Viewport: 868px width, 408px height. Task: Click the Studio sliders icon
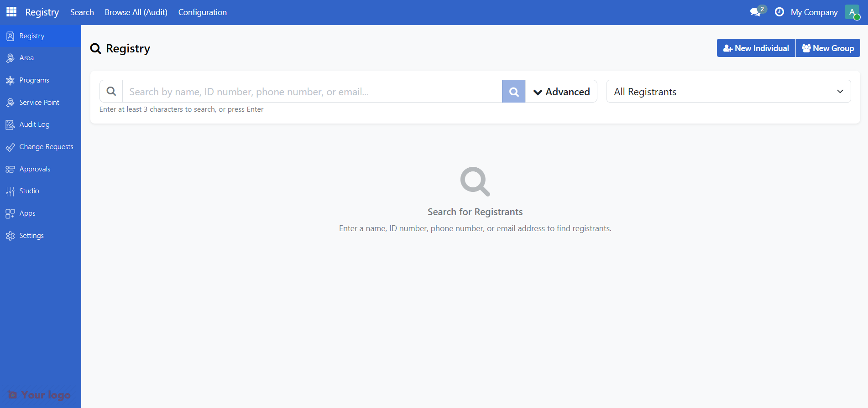pyautogui.click(x=10, y=191)
